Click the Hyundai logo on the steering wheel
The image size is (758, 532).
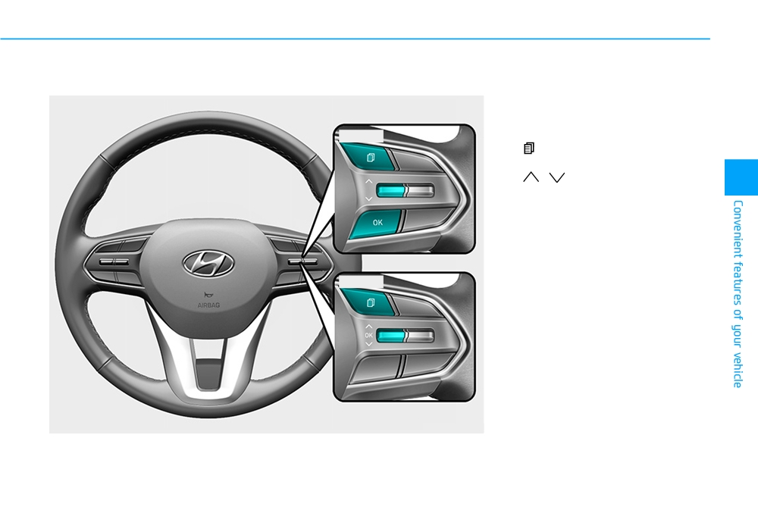[208, 264]
